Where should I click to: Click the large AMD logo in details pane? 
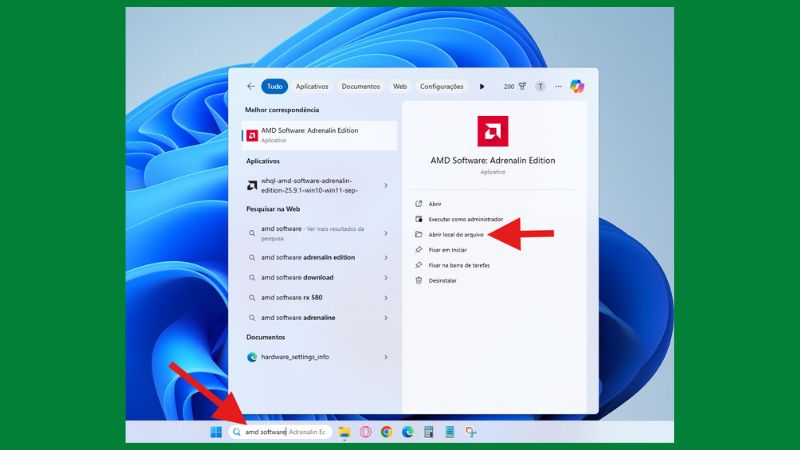coord(492,131)
